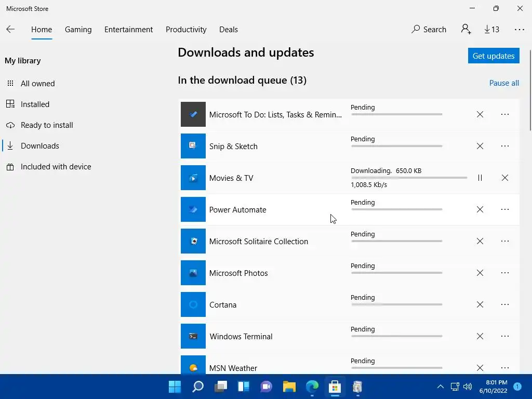Open more options for Windows Terminal
This screenshot has height=399, width=532.
505,336
